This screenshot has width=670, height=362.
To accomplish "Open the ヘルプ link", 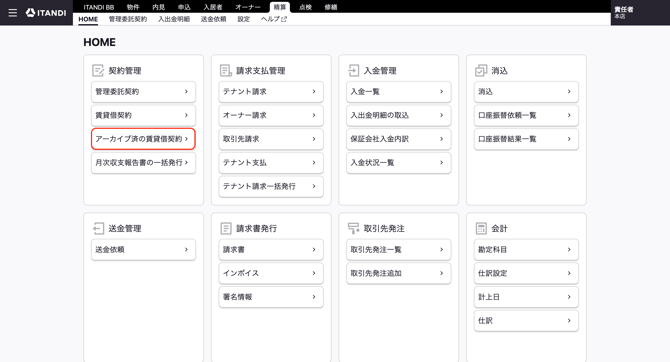I will pyautogui.click(x=274, y=19).
